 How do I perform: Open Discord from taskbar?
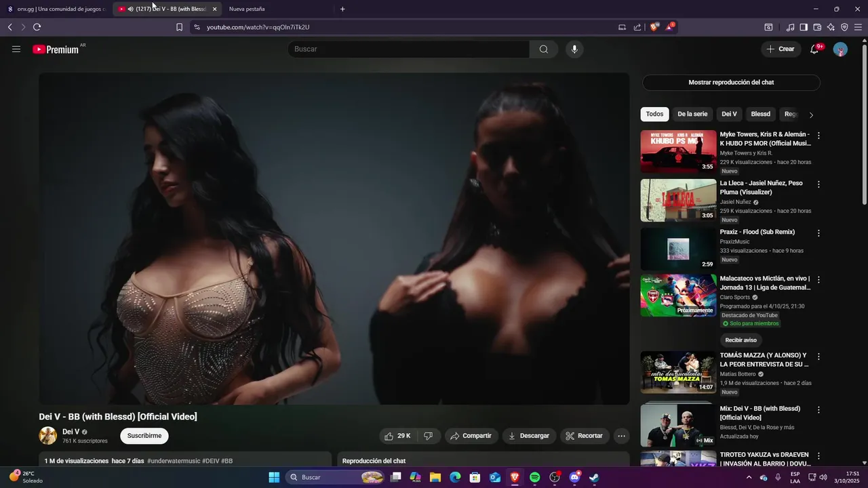point(574,477)
